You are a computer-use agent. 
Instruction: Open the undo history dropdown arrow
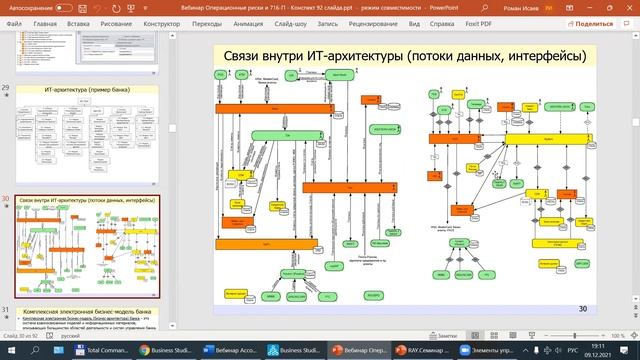click(x=105, y=8)
